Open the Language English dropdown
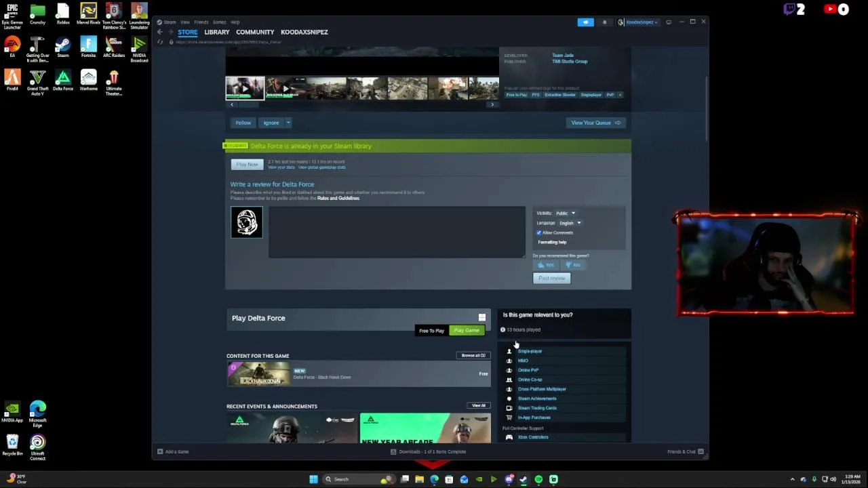This screenshot has width=868, height=488. [570, 223]
